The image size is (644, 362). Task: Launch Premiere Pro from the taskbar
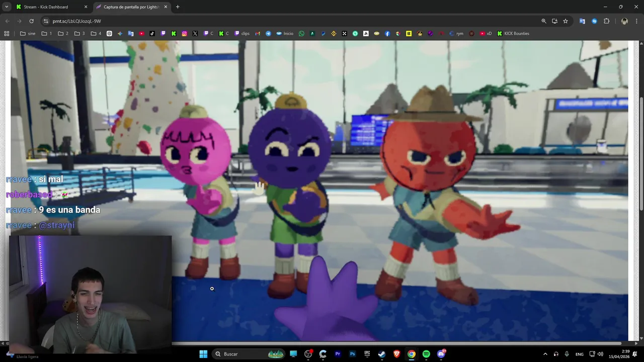click(338, 354)
